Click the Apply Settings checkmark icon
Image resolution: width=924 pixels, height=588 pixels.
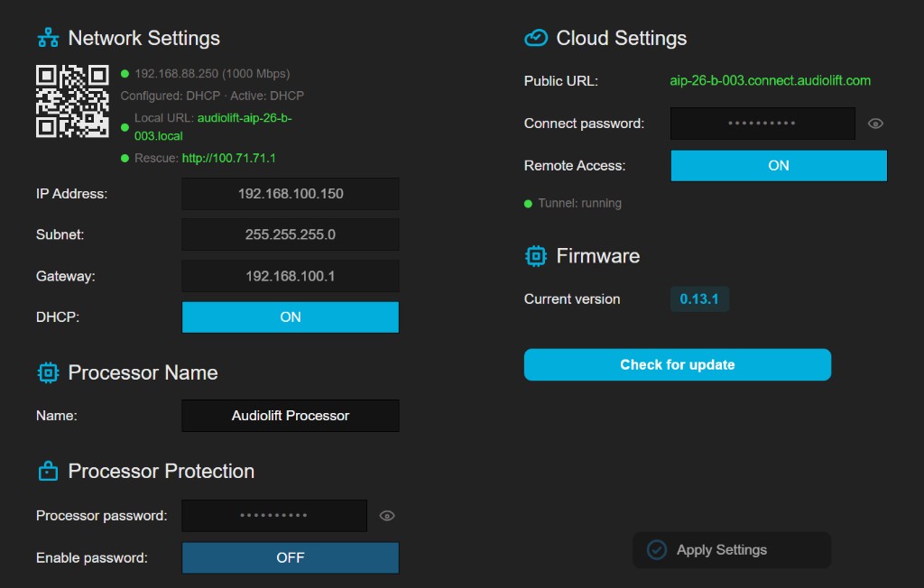click(x=657, y=550)
